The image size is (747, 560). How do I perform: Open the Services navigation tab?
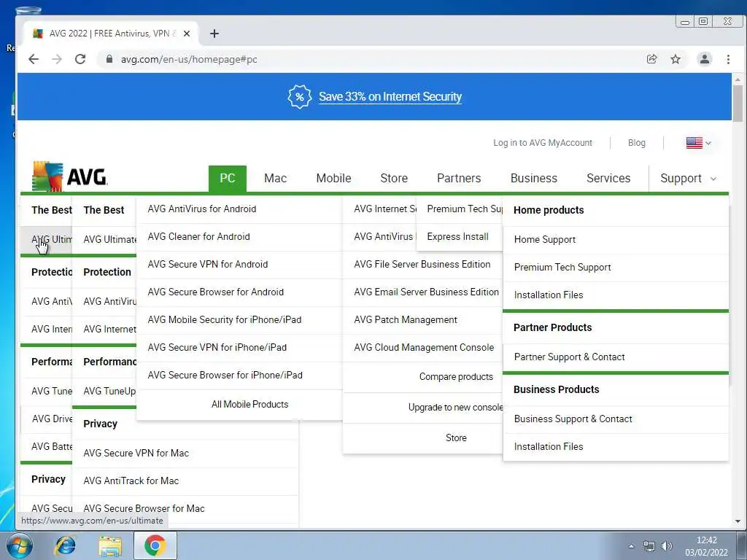click(608, 178)
